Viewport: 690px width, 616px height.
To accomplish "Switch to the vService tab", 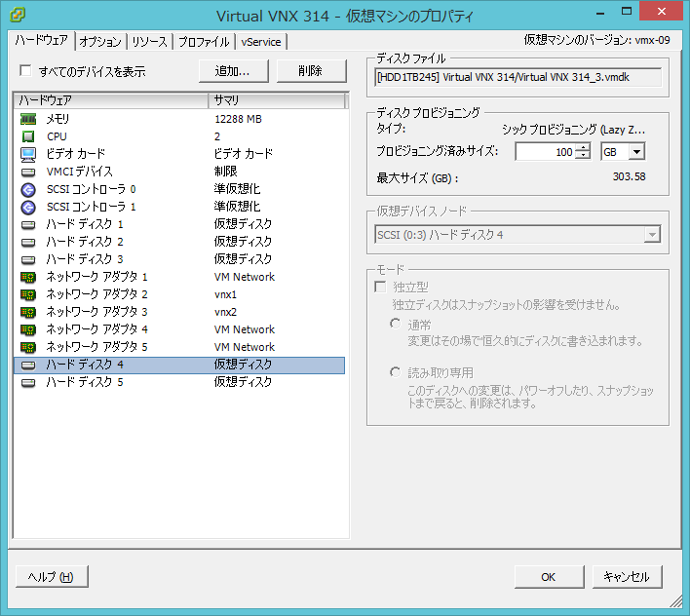I will click(261, 42).
